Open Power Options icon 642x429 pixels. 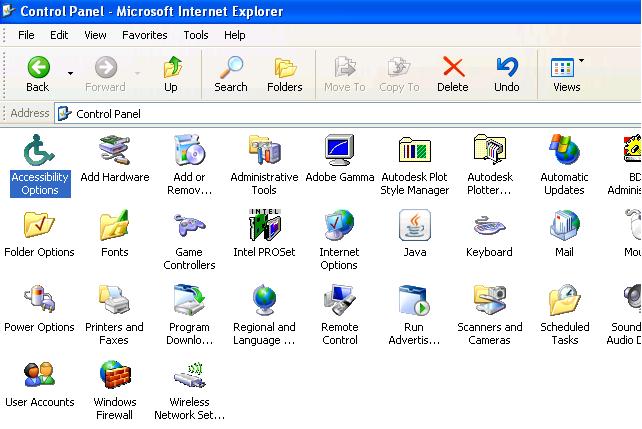pos(39,300)
